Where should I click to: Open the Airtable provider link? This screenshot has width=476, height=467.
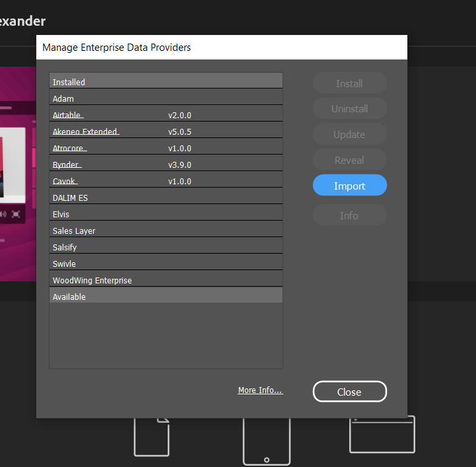click(x=68, y=115)
